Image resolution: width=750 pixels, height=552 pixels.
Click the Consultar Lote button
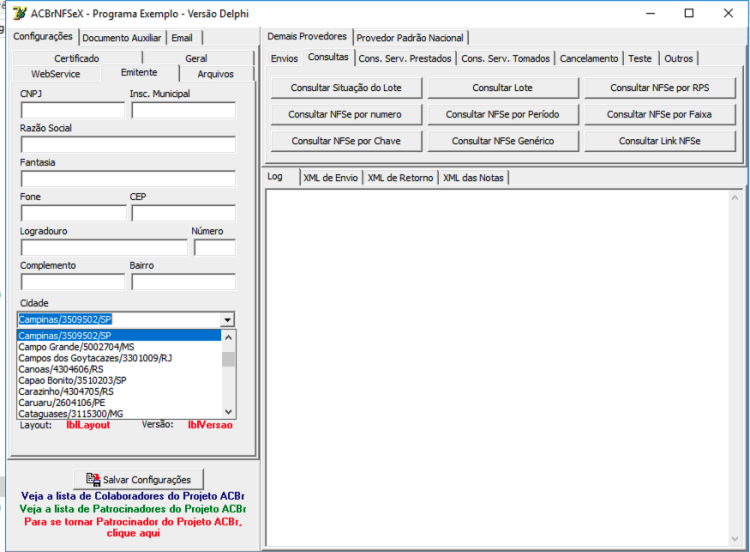(503, 88)
